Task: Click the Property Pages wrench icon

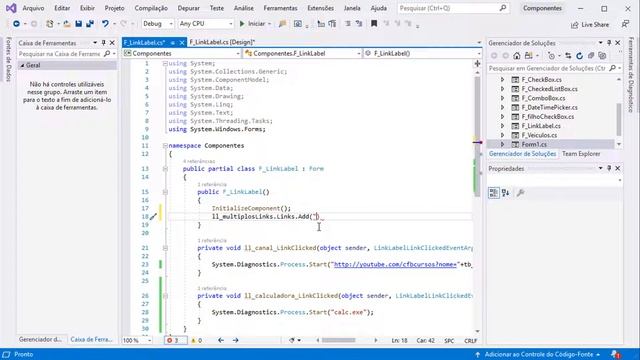Action: 520,193
